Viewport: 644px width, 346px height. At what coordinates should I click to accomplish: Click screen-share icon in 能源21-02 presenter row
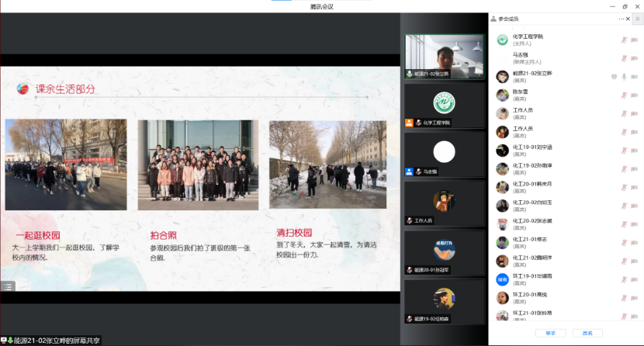coord(614,77)
